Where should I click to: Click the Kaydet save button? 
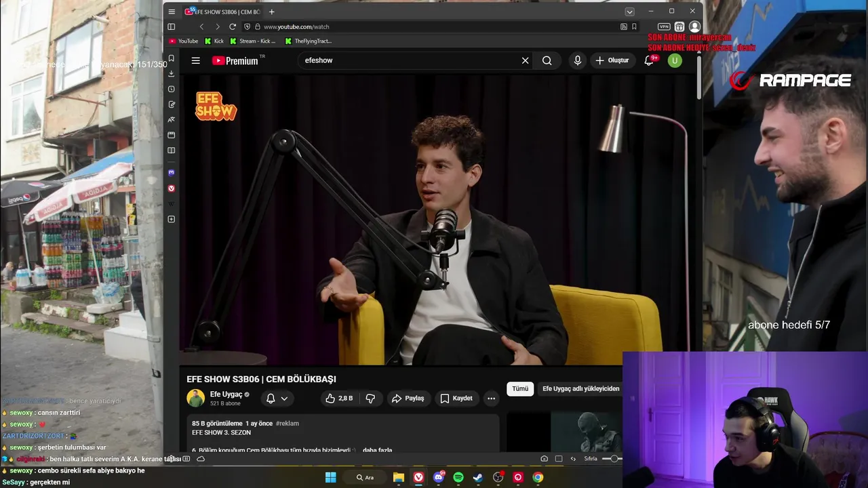point(456,399)
